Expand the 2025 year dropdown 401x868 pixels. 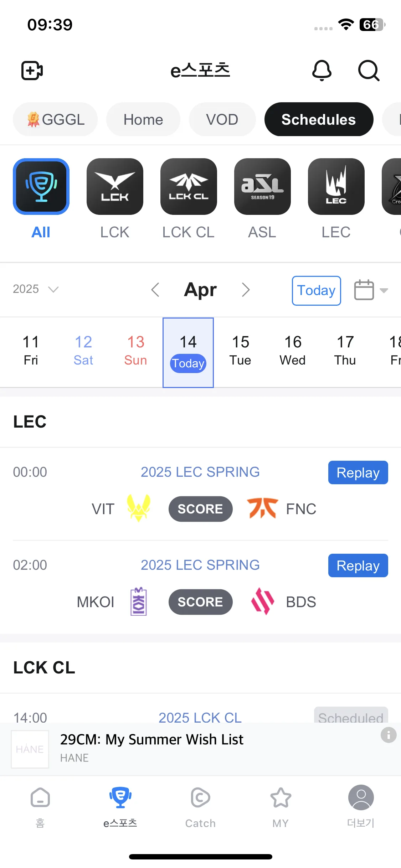point(36,289)
